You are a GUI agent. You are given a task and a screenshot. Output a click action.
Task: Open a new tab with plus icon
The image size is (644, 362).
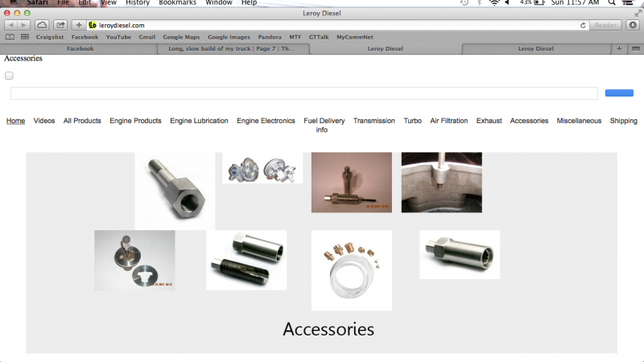click(x=619, y=48)
